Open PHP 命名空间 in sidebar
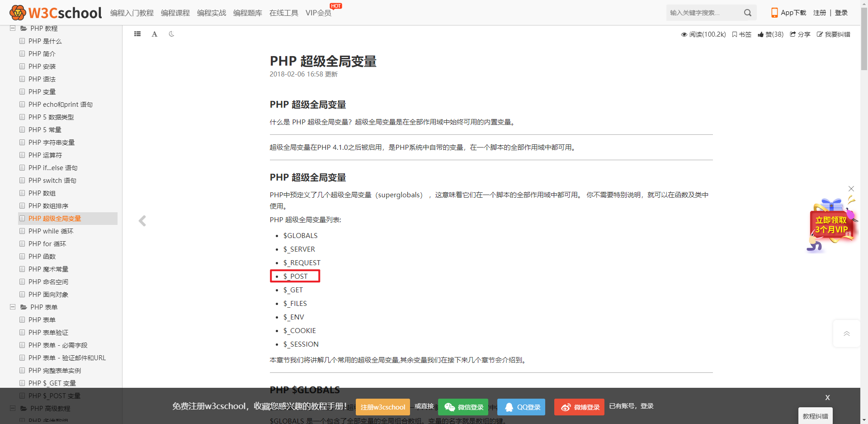 point(48,282)
